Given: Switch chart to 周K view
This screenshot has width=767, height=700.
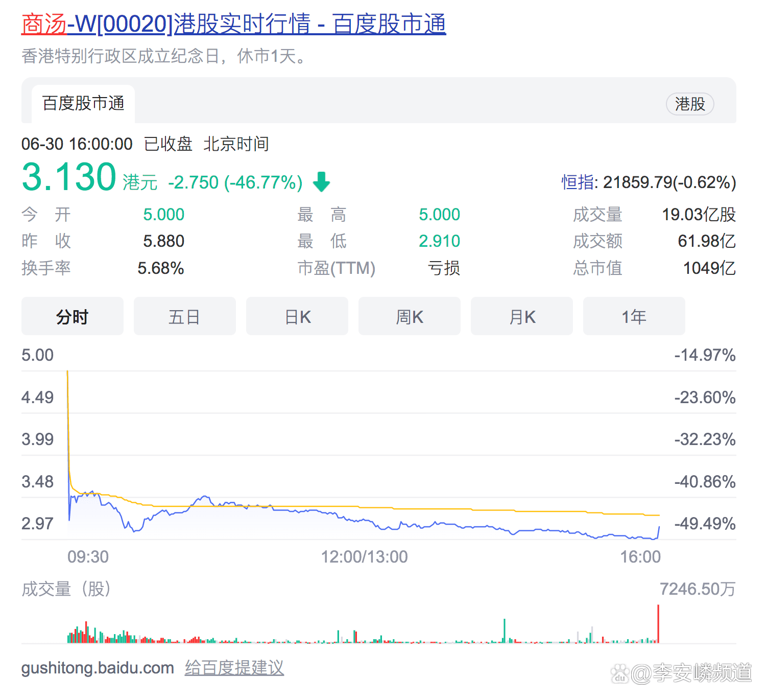Looking at the screenshot, I should pyautogui.click(x=410, y=316).
